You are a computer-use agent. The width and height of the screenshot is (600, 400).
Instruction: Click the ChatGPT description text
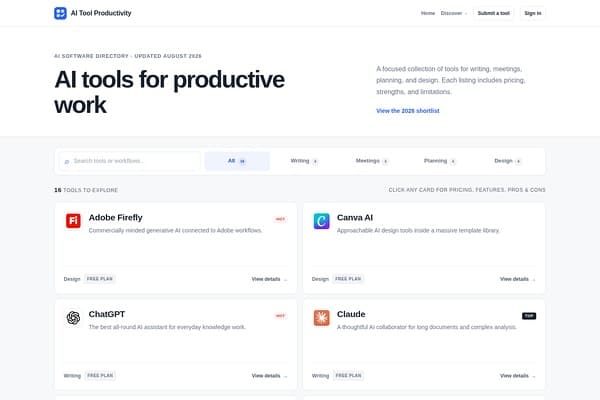coord(167,327)
